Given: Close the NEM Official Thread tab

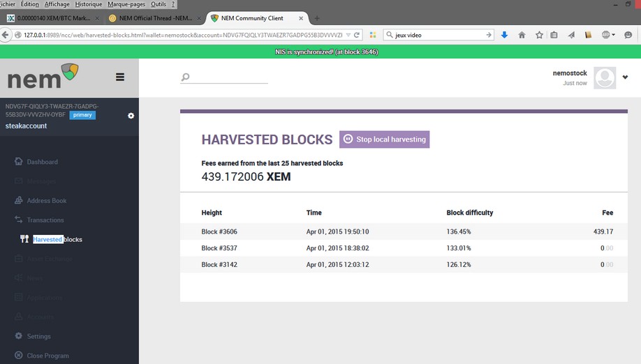Looking at the screenshot, I should tap(199, 18).
